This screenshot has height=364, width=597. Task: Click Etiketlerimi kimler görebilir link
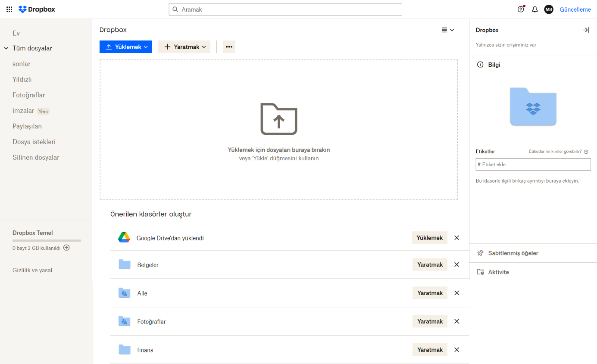555,152
